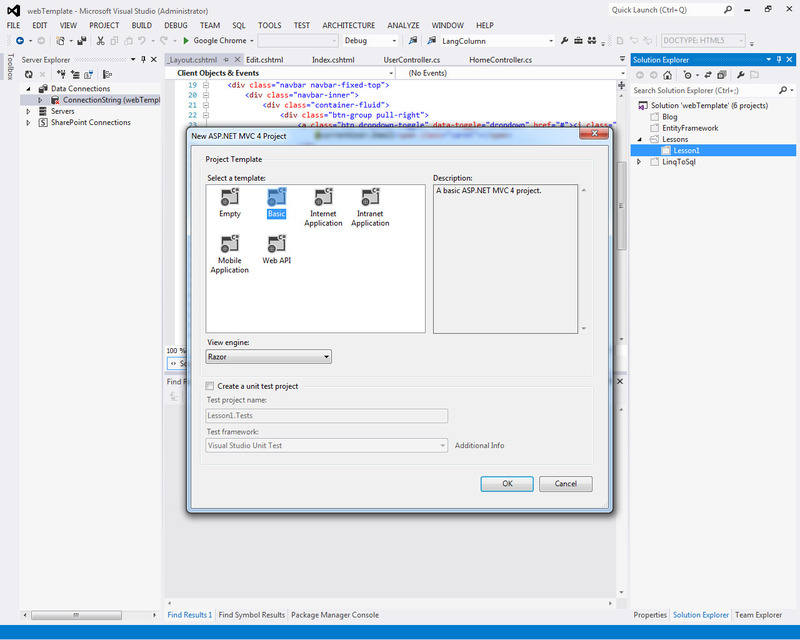Click toolbox icon in main toolbar
Screen dimensions: 800x640
pyautogui.click(x=579, y=40)
